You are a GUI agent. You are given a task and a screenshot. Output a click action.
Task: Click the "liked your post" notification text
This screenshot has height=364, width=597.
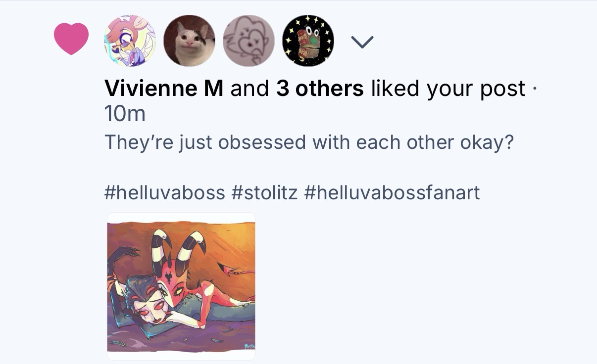(x=448, y=89)
